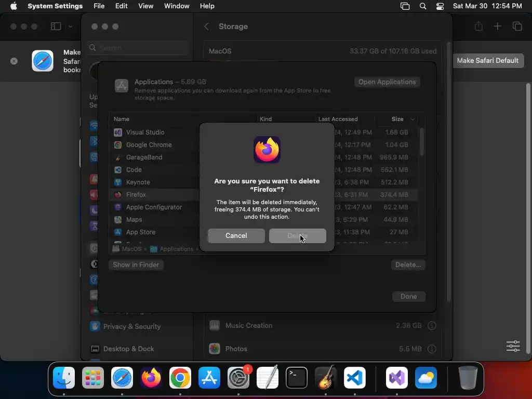Open Finder from the Dock
The image size is (532, 399).
pos(64,377)
